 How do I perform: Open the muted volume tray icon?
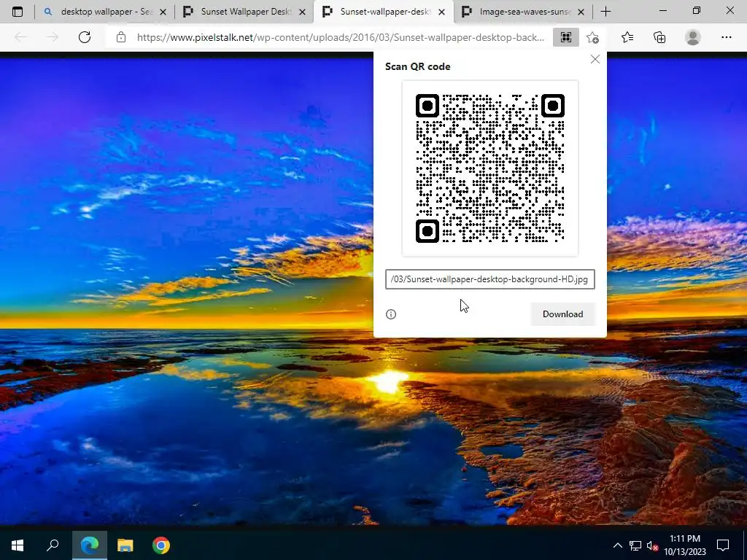(x=652, y=545)
